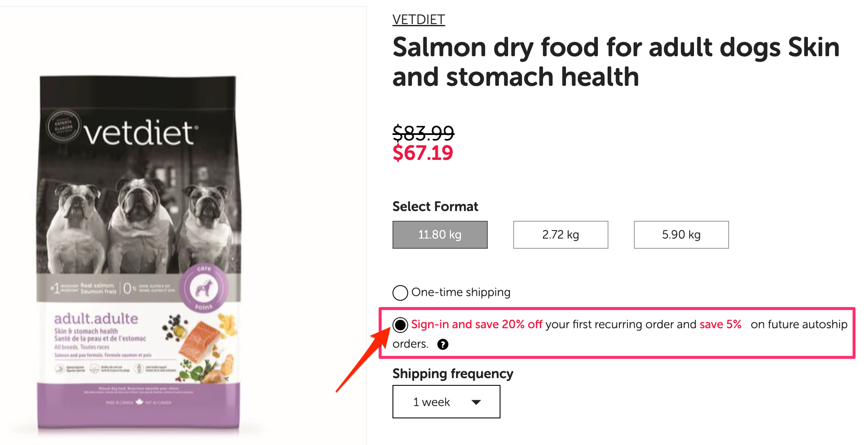Click the dropdown arrow beside 1 week
The image size is (868, 445).
tap(476, 402)
